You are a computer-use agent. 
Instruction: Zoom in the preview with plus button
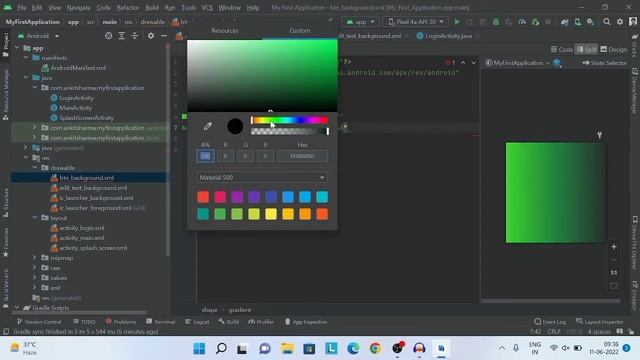point(614,247)
